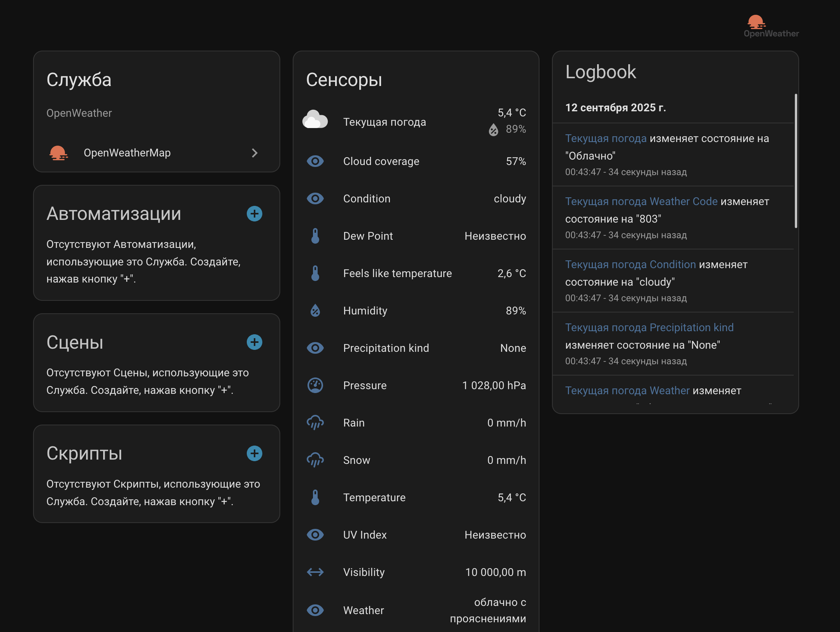Image resolution: width=840 pixels, height=632 pixels.
Task: Open Текущая погода Precipitation kind logbook link
Action: (649, 328)
